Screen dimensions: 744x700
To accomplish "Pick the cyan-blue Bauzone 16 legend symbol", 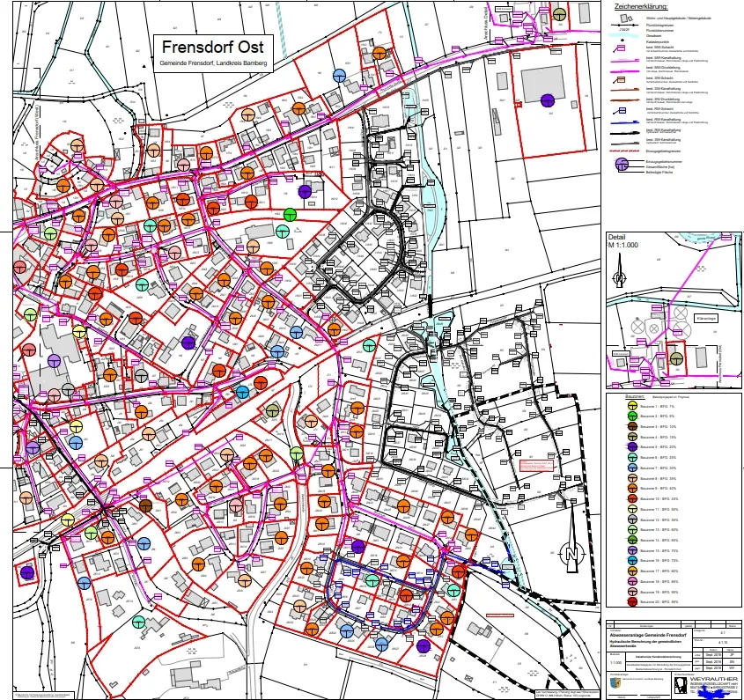I will point(632,561).
